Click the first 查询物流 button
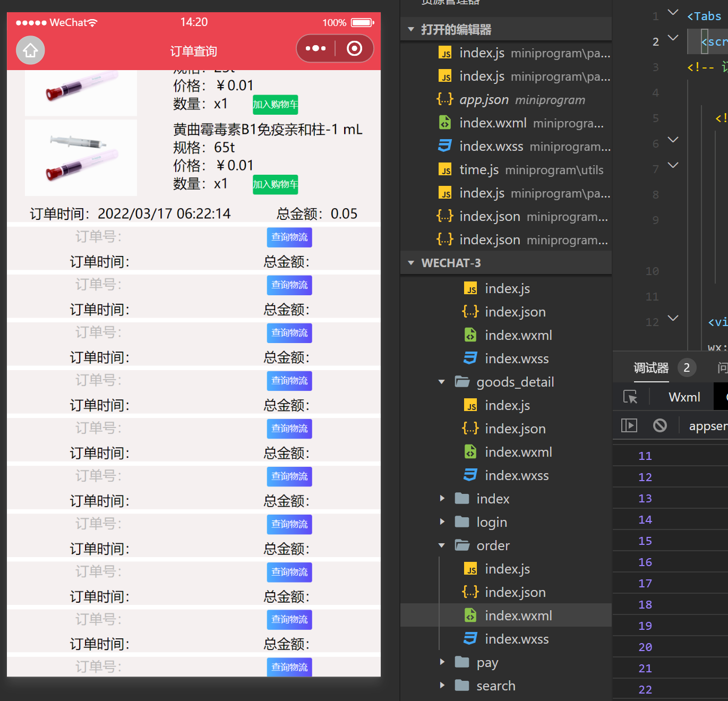 click(x=289, y=237)
